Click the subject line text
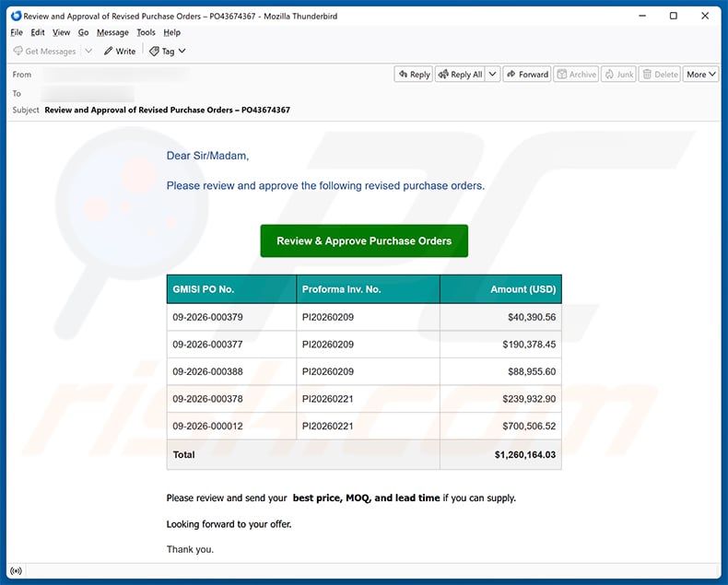 (x=167, y=110)
